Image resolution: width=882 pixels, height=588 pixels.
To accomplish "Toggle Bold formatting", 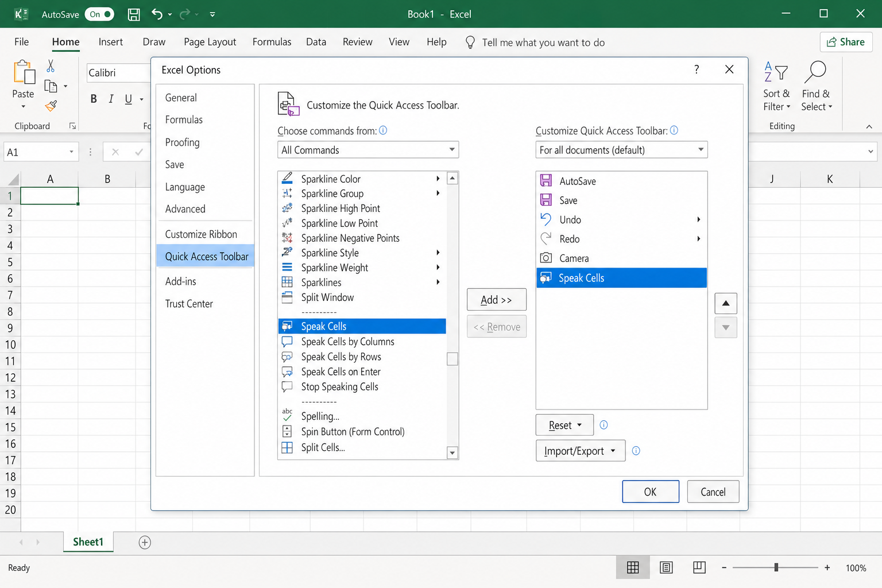I will [94, 99].
